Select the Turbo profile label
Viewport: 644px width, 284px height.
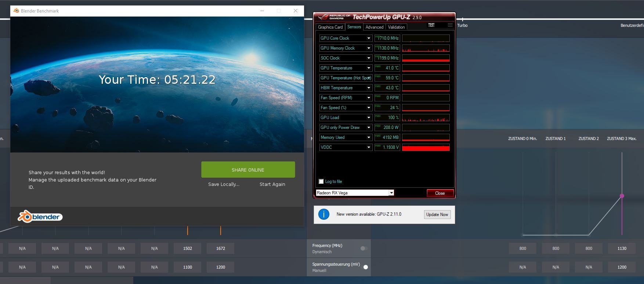pyautogui.click(x=462, y=25)
